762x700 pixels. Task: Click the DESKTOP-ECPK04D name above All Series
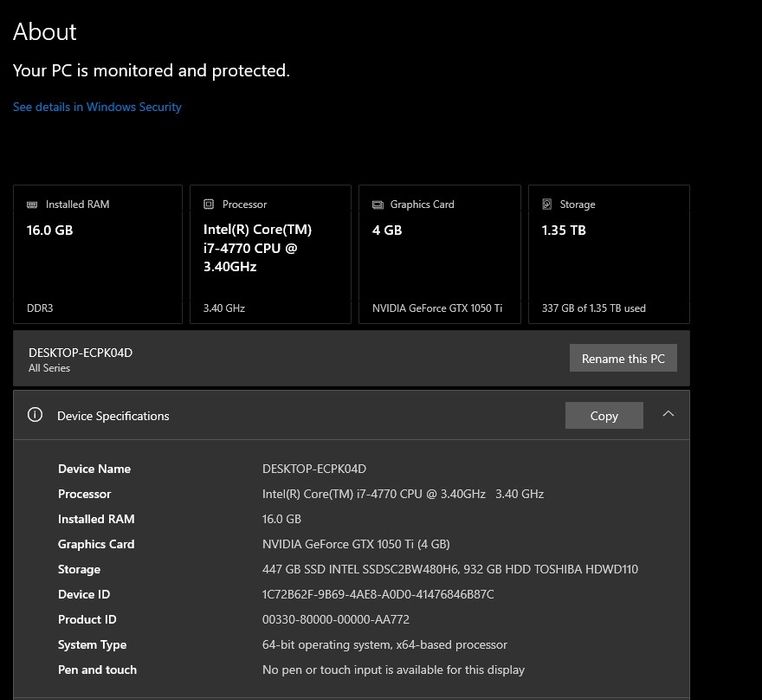[x=80, y=352]
